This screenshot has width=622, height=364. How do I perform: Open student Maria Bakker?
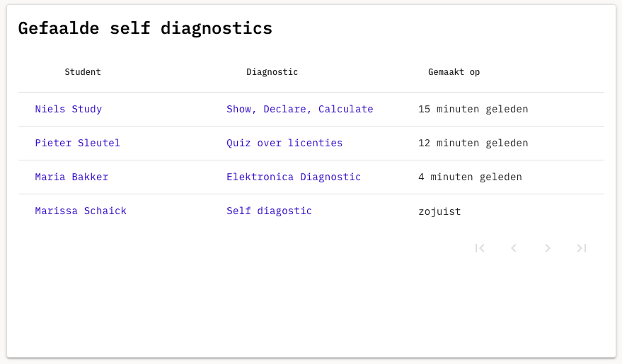[71, 177]
